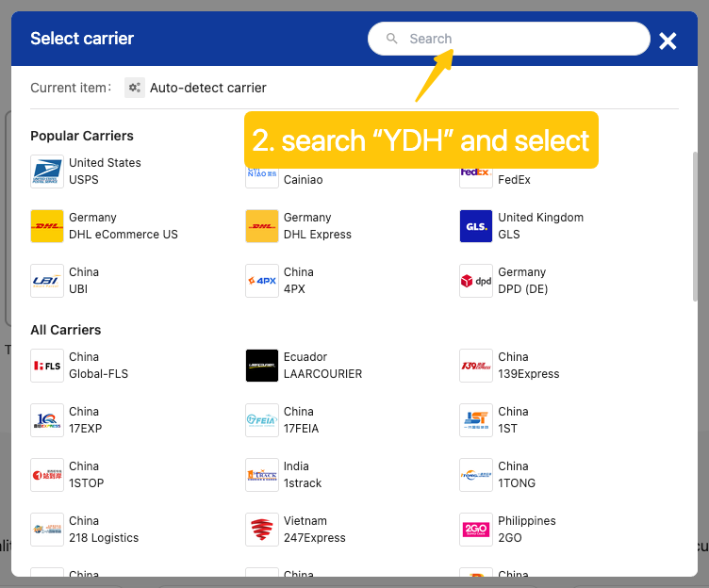Choose the 1ST carrier name
The image size is (709, 588).
(x=507, y=429)
